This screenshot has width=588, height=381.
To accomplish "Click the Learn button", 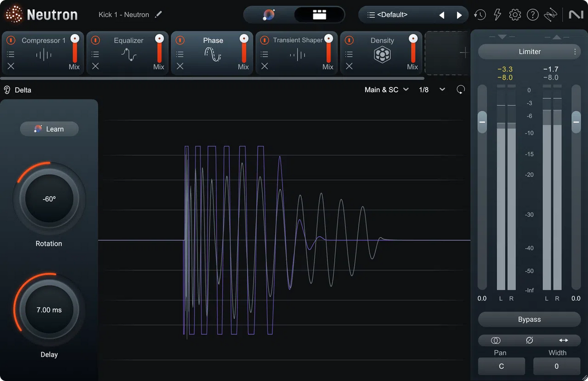I will click(x=49, y=129).
